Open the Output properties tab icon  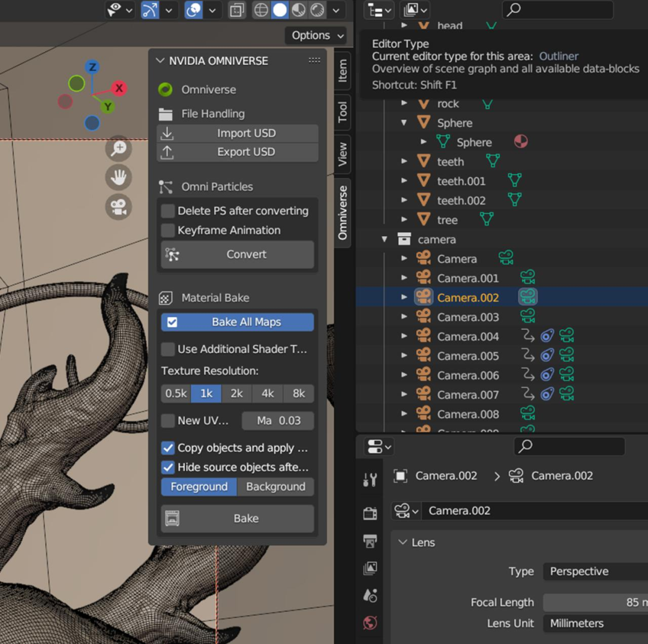[x=370, y=541]
